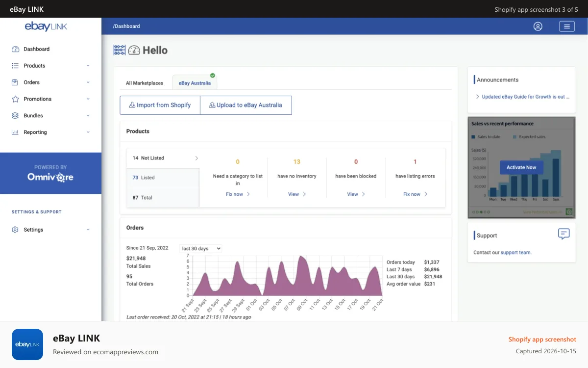
Task: Select the 73 Listed row
Action: click(163, 178)
